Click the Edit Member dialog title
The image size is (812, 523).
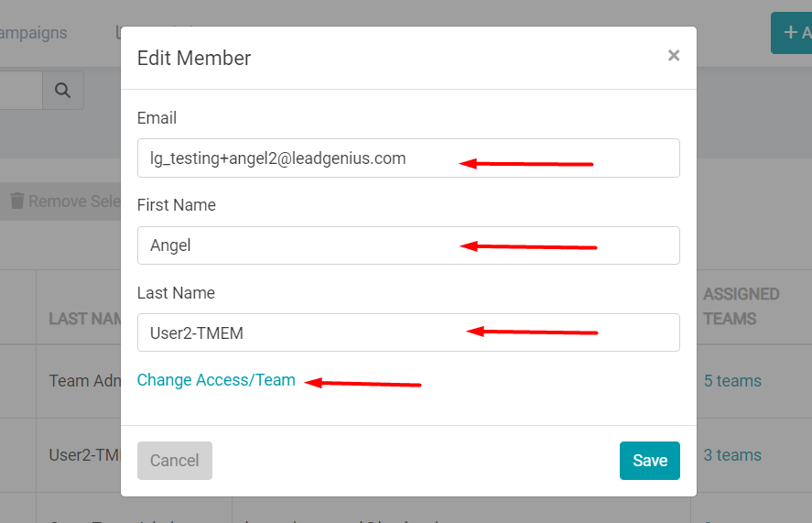pyautogui.click(x=194, y=58)
